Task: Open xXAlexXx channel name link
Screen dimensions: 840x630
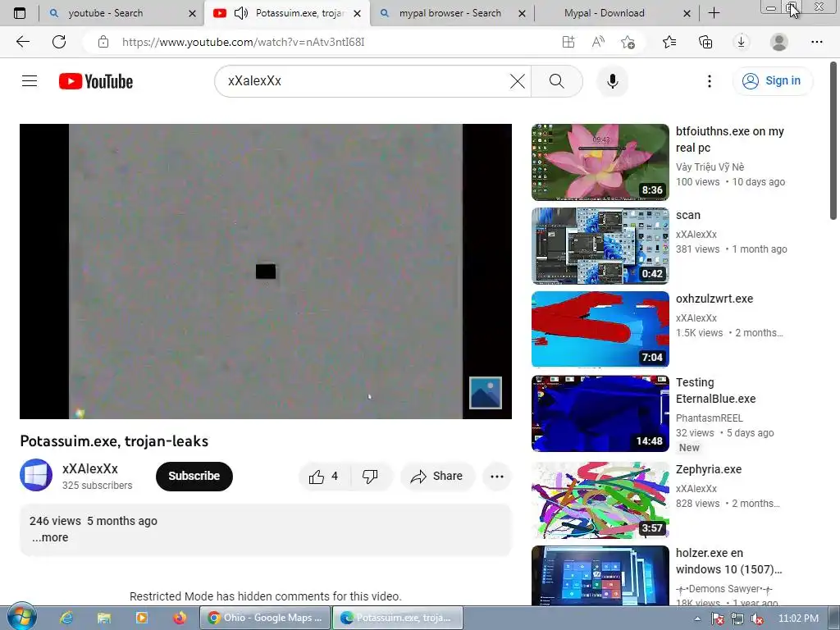Action: (90, 468)
